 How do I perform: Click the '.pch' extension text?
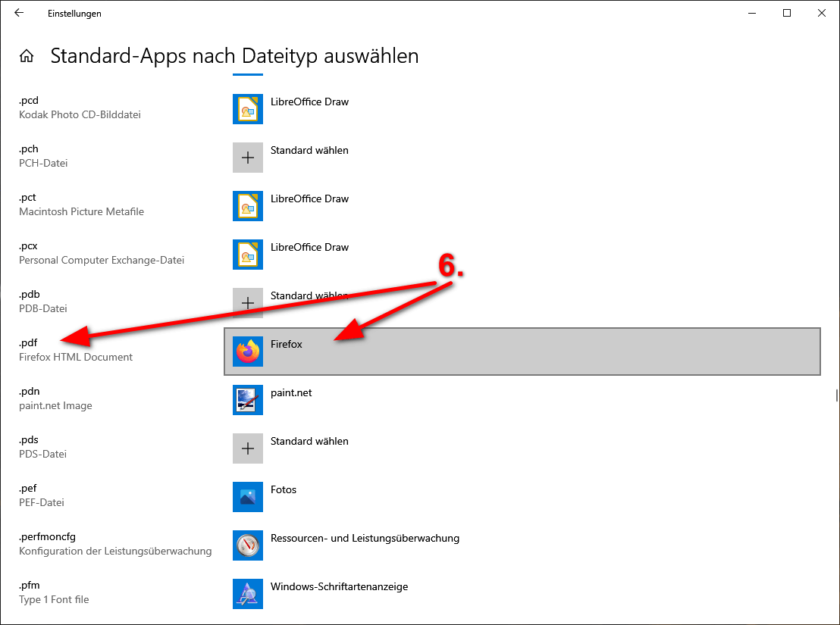[29, 148]
